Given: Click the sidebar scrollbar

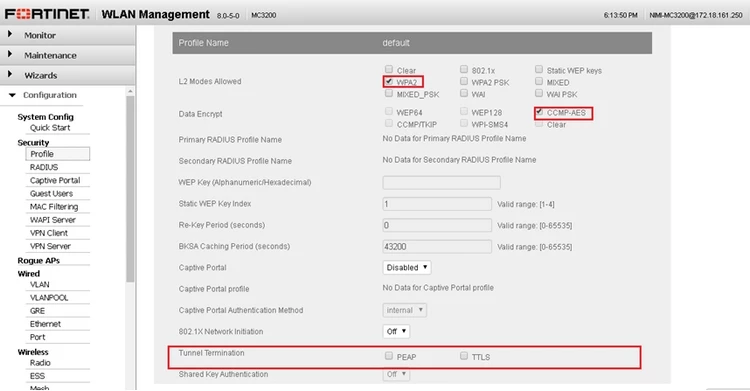Looking at the screenshot, I should click(130, 189).
